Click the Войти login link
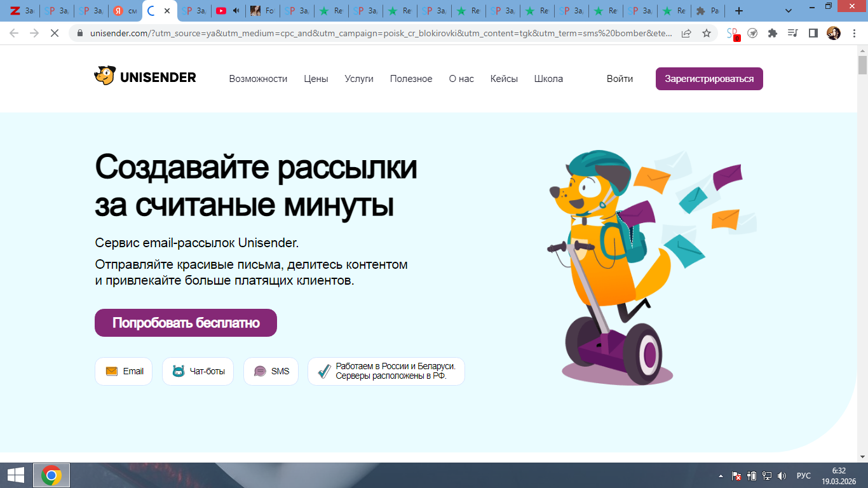Screen dimensions: 868x488 coord(620,79)
